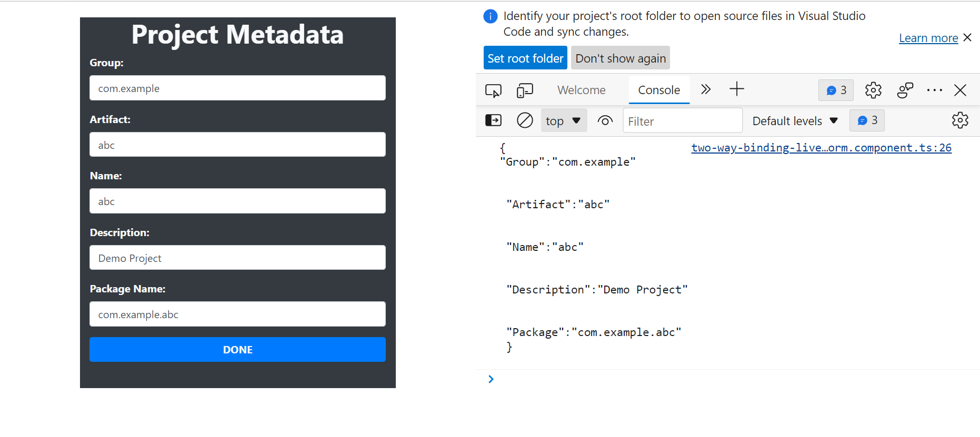Switch to the Welcome tab

582,90
